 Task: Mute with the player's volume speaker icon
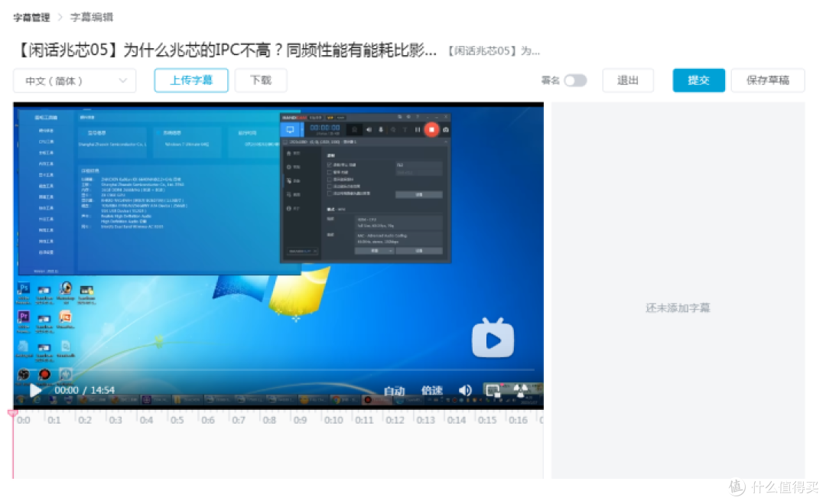[465, 390]
